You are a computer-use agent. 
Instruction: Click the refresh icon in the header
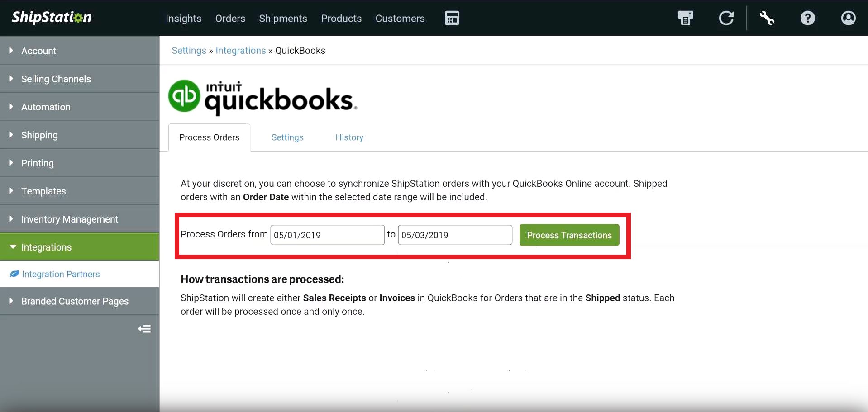(726, 18)
